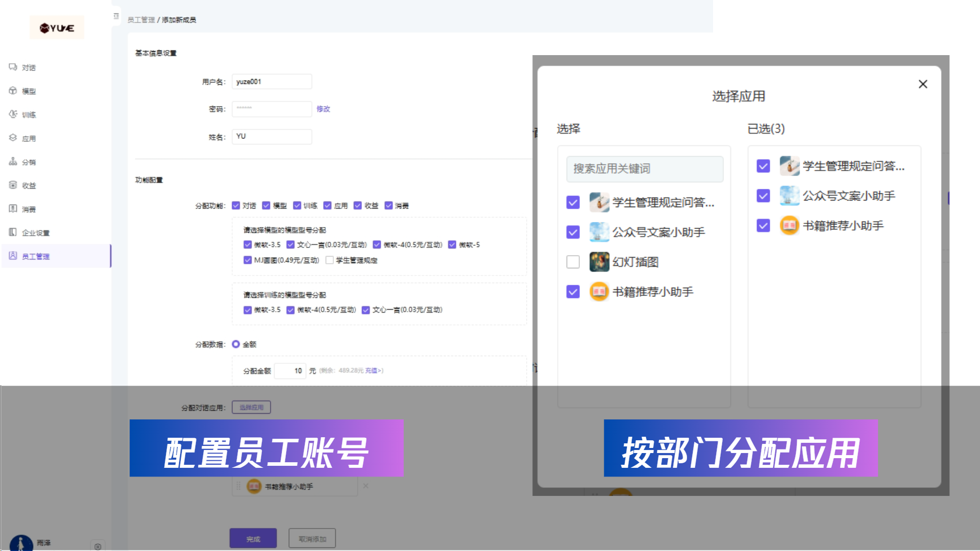980x551 pixels.
Task: Uncheck 学生管理规定问答 in the 已选 list
Action: tap(763, 166)
